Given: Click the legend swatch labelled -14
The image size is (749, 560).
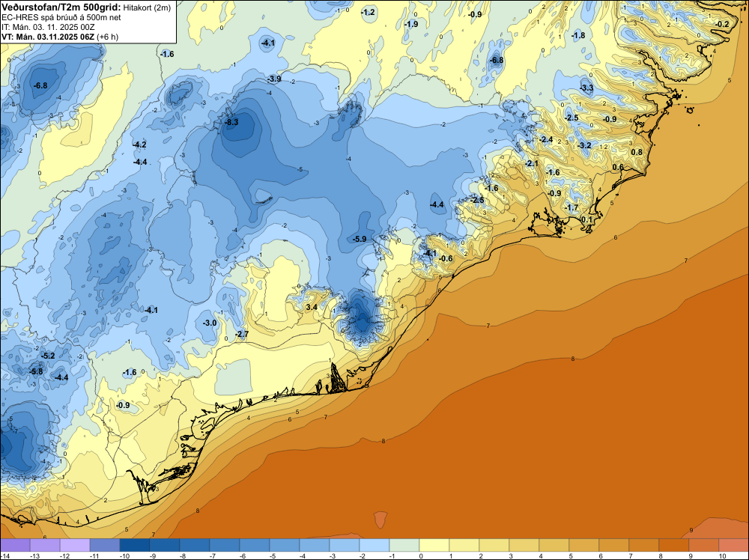Looking at the screenshot, I should (15, 545).
